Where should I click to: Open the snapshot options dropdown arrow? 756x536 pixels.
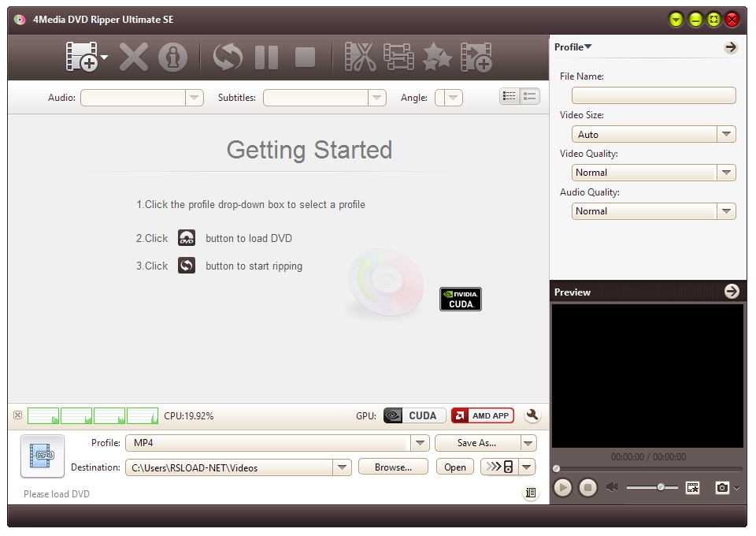(x=737, y=488)
